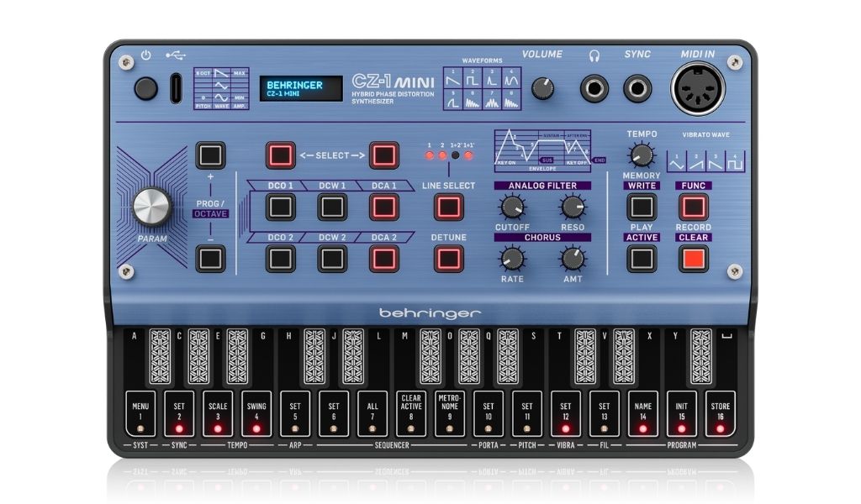The width and height of the screenshot is (861, 504).
Task: Tap the SET 13 fil key
Action: click(604, 413)
